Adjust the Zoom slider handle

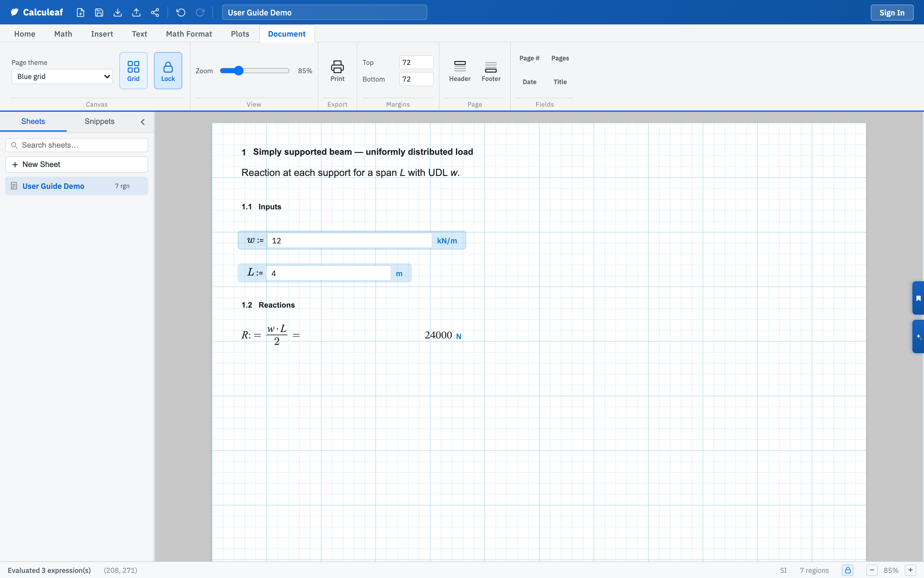point(239,71)
